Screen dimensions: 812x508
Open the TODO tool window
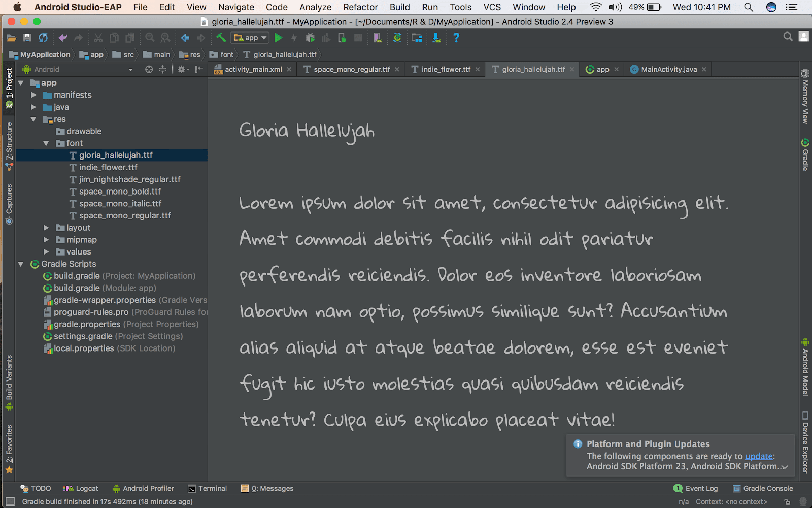pos(36,488)
